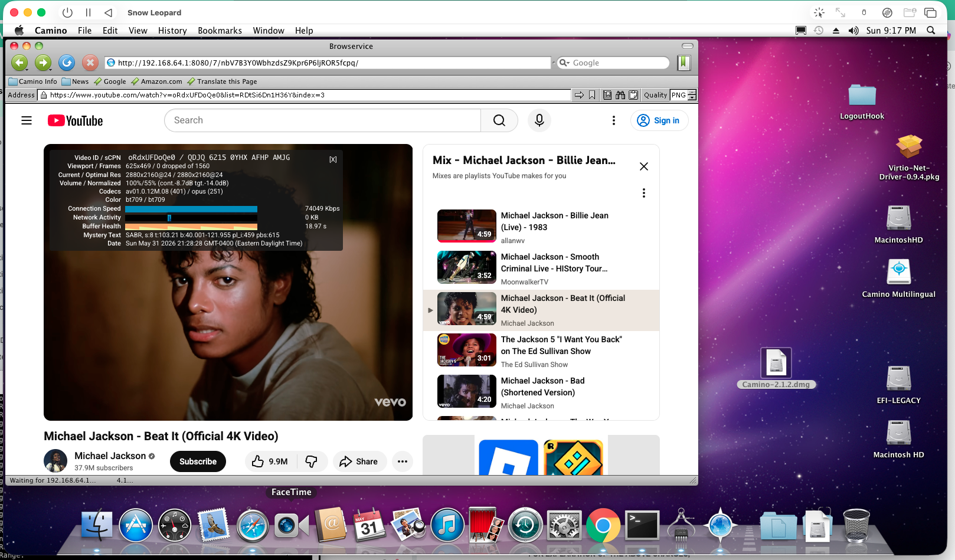Open more actions beside the Share button
This screenshot has width=955, height=560.
[x=403, y=461]
